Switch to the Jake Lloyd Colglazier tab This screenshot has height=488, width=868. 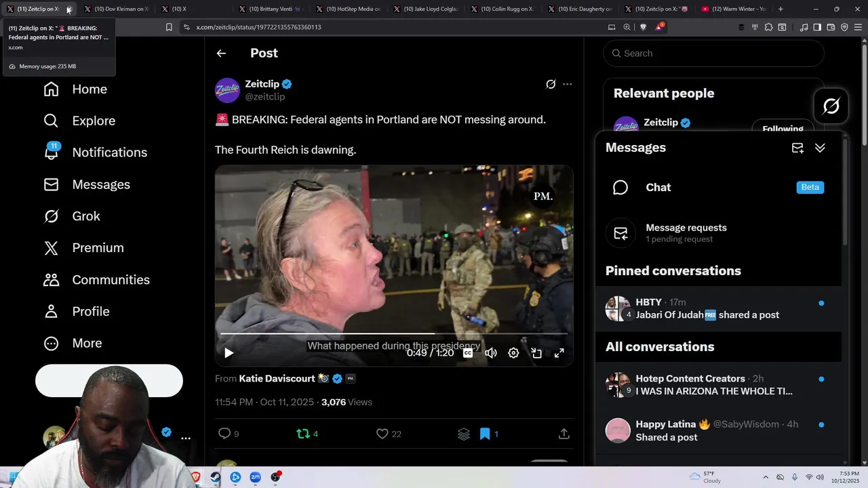[x=427, y=9]
